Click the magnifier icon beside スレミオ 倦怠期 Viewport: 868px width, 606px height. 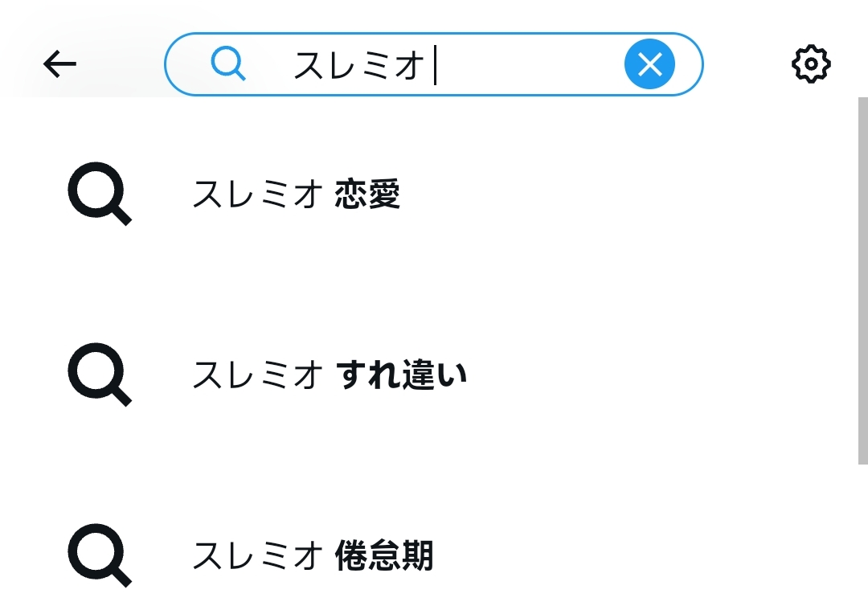point(100,555)
